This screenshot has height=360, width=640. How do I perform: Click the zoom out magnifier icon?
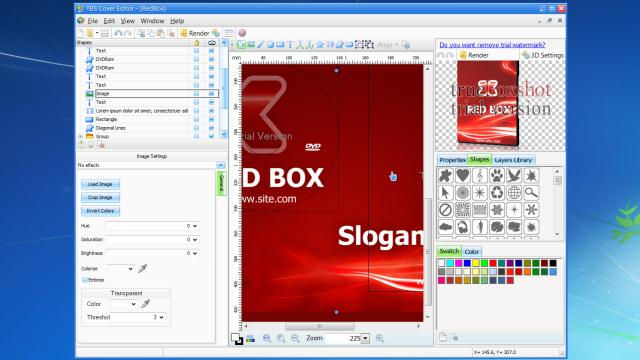295,338
